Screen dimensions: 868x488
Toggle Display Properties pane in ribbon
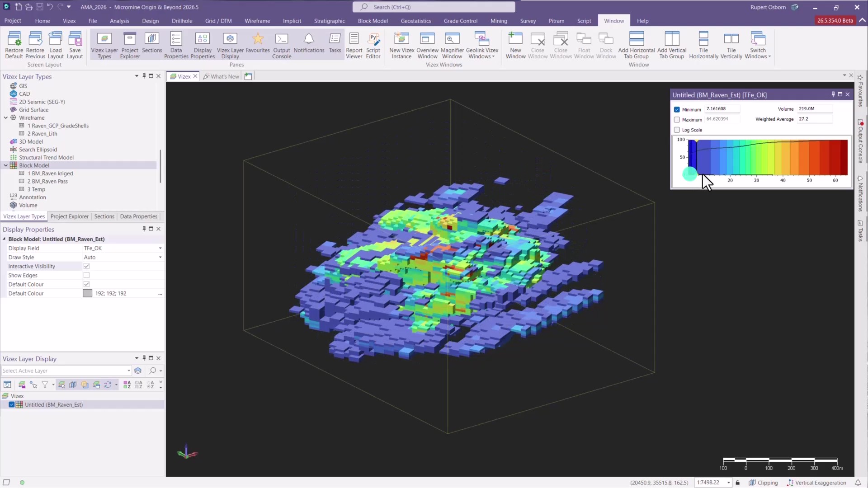(203, 45)
